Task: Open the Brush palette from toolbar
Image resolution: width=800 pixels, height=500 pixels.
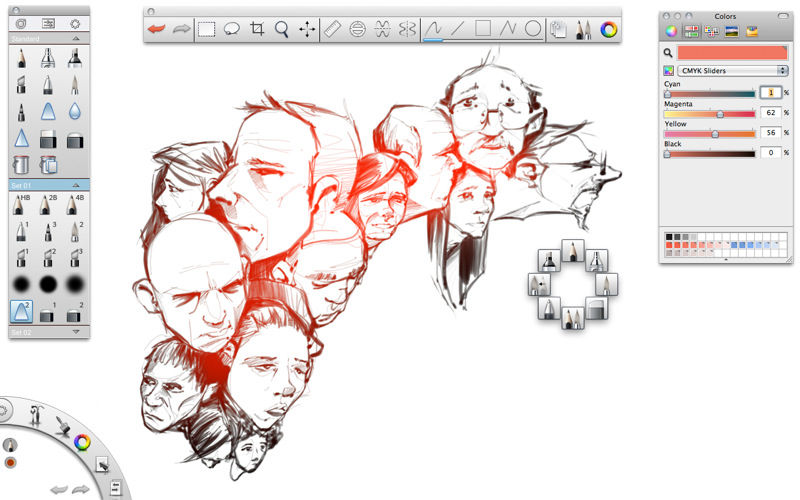Action: click(x=583, y=30)
